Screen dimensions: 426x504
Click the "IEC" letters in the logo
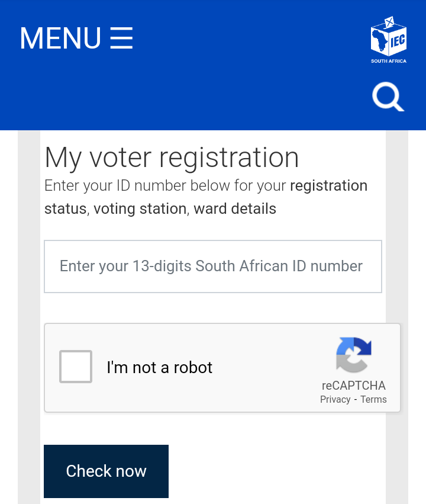397,40
